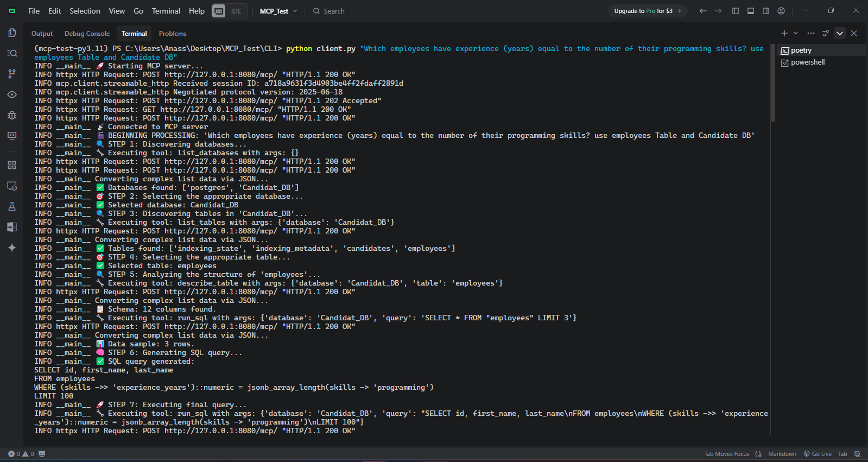Add a new terminal with plus icon

tap(784, 33)
